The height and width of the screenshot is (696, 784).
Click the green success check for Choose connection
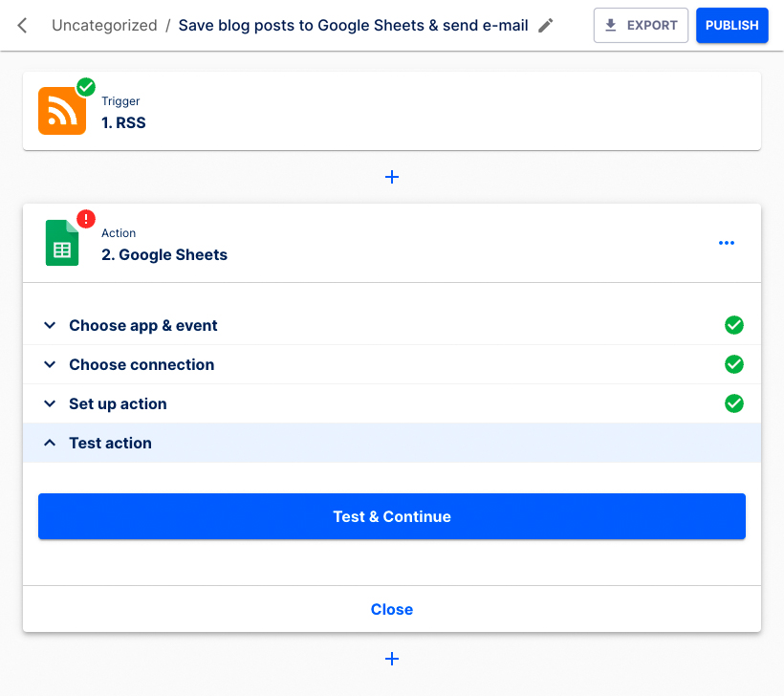tap(734, 364)
